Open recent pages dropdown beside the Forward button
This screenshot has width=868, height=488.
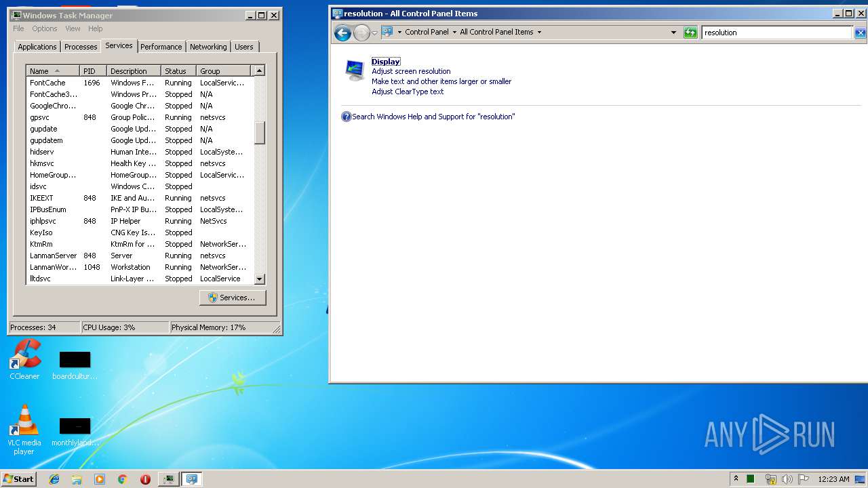pos(374,33)
